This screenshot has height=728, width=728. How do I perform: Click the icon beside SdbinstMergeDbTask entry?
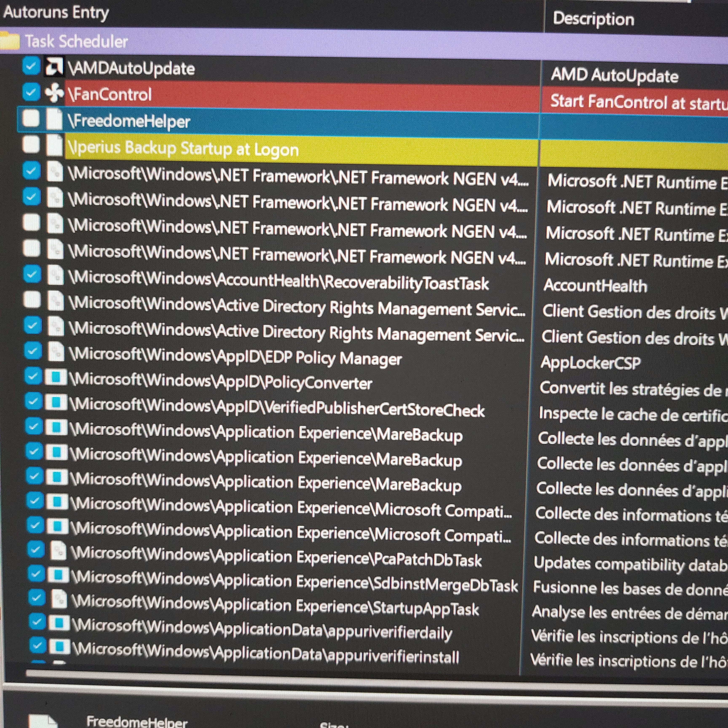(x=58, y=575)
